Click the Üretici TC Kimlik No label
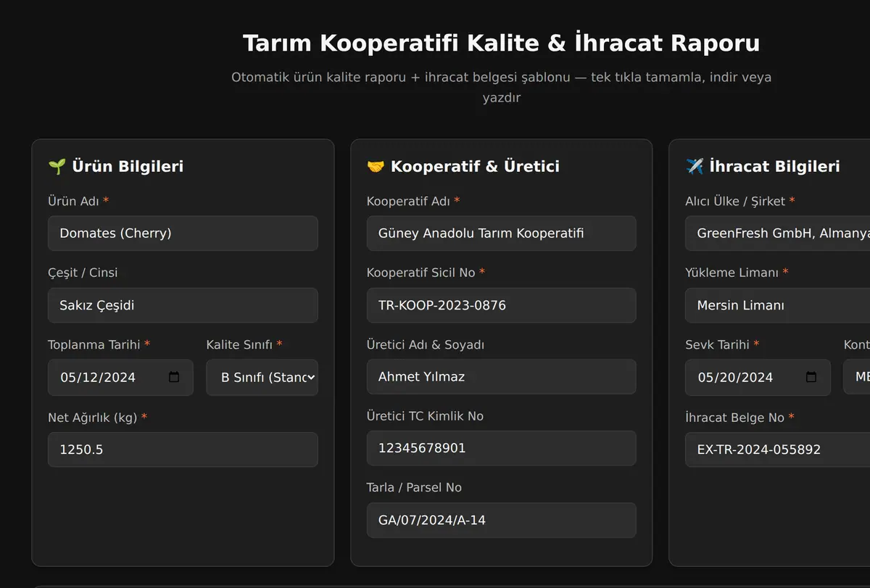The image size is (870, 588). click(x=425, y=415)
